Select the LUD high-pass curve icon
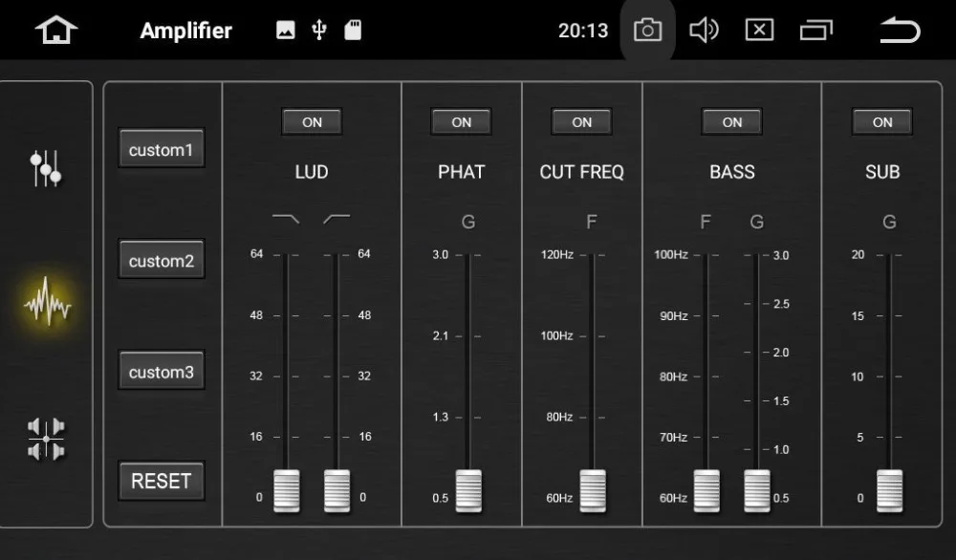 pyautogui.click(x=337, y=219)
